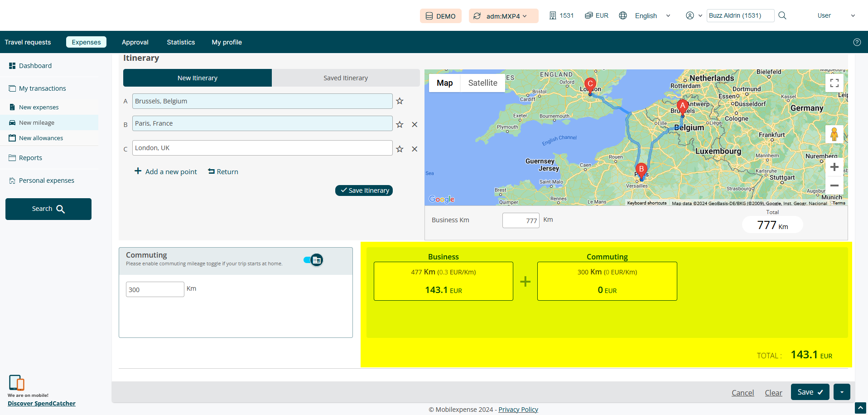868x415 pixels.
Task: Zoom in on the map
Action: tap(834, 167)
